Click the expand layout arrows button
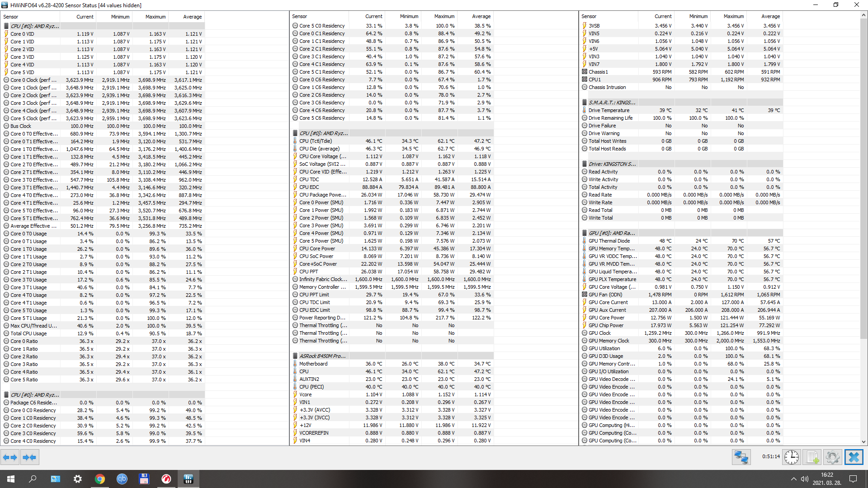868x488 pixels. [10, 457]
